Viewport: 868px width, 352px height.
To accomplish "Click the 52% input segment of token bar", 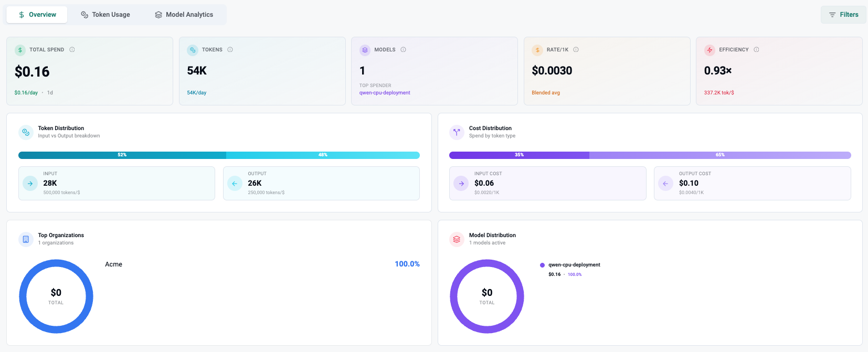I will click(x=122, y=155).
